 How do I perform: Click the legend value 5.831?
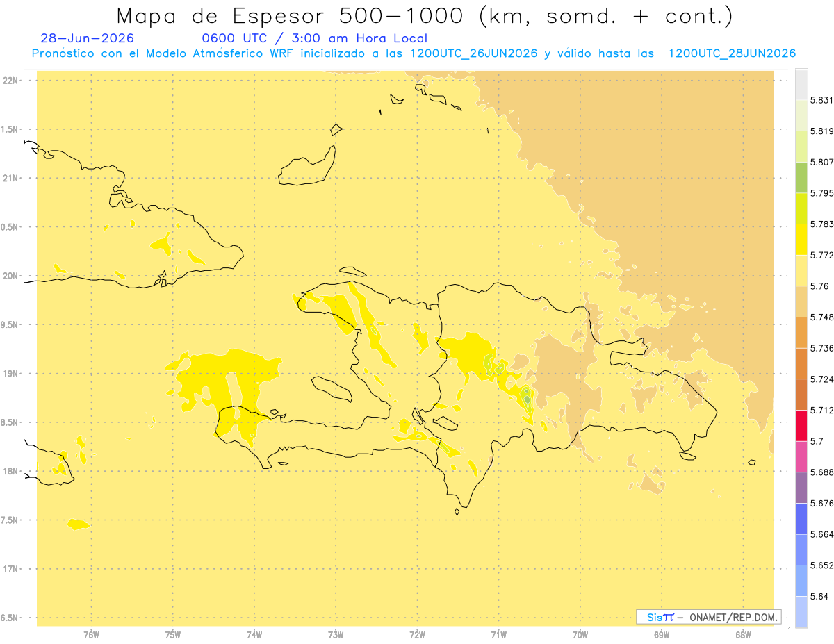(x=822, y=100)
